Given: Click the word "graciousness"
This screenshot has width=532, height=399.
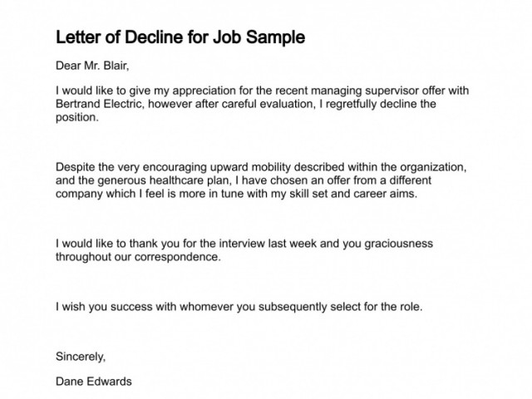Looking at the screenshot, I should click(x=399, y=244).
